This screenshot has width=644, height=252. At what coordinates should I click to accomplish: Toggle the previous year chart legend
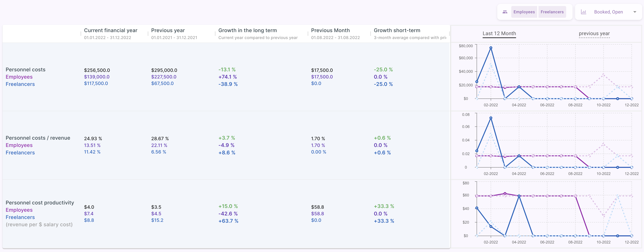[594, 34]
